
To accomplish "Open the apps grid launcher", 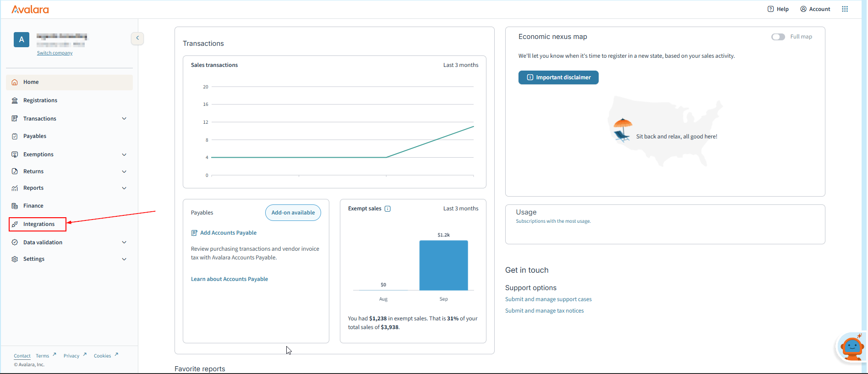I will click(x=845, y=9).
